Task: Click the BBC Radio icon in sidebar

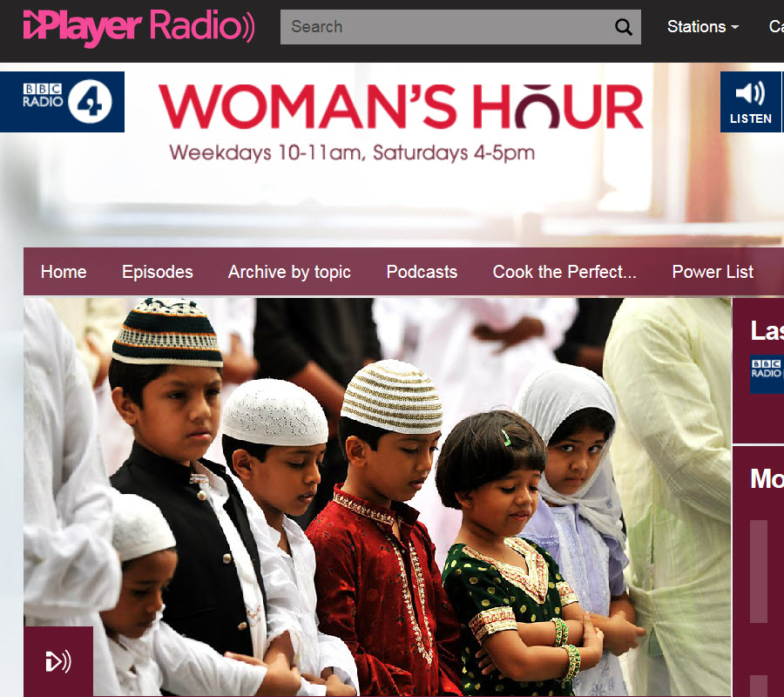Action: 767,375
